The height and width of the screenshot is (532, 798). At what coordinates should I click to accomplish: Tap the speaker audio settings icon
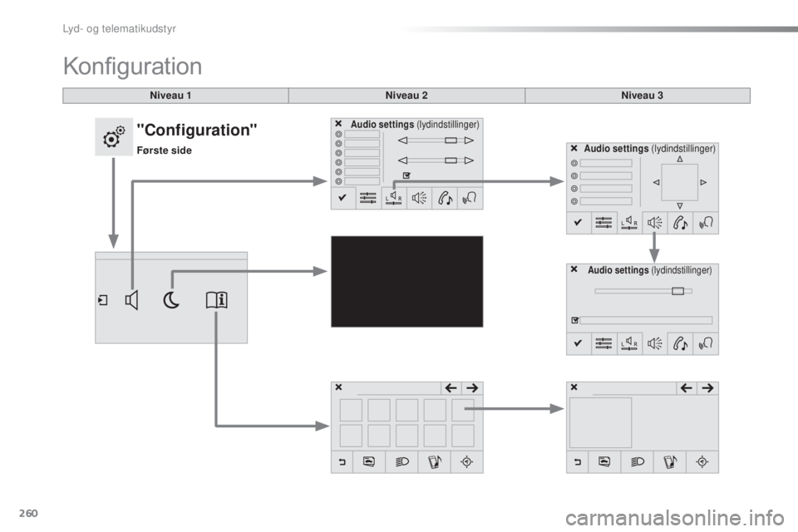131,301
